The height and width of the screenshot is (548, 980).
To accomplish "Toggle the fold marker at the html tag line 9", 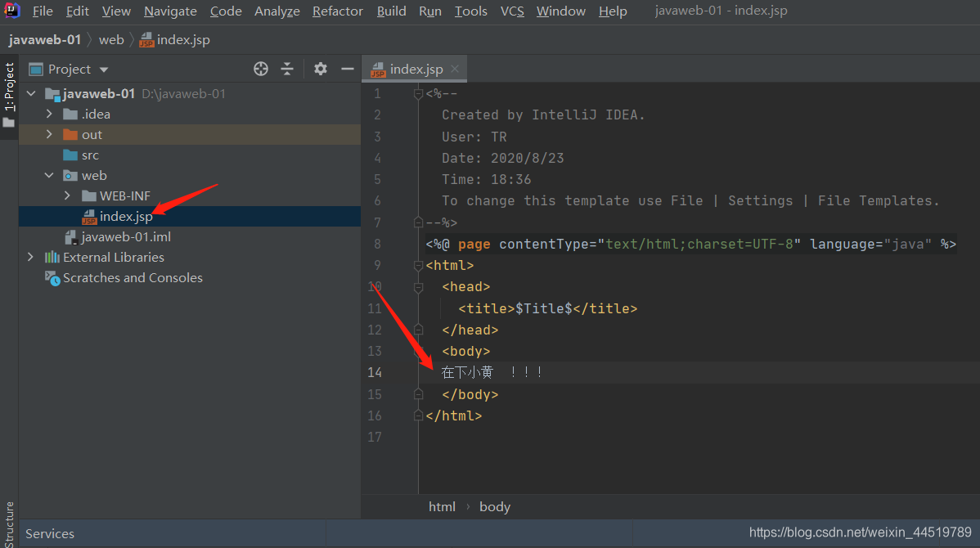I will [x=418, y=266].
